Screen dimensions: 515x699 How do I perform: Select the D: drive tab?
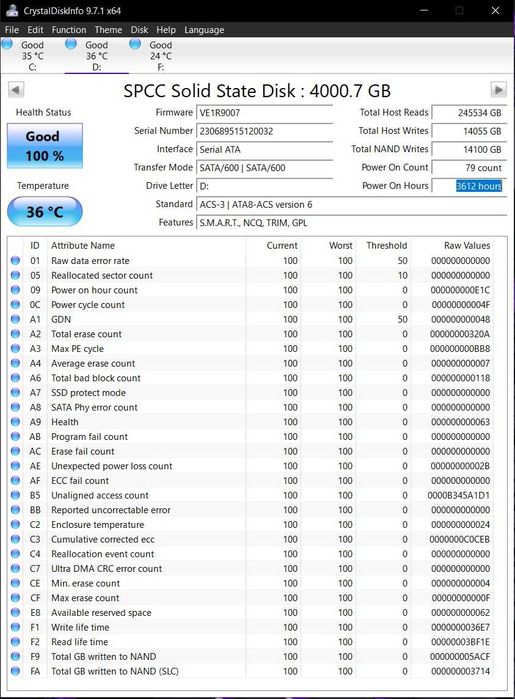tap(96, 56)
